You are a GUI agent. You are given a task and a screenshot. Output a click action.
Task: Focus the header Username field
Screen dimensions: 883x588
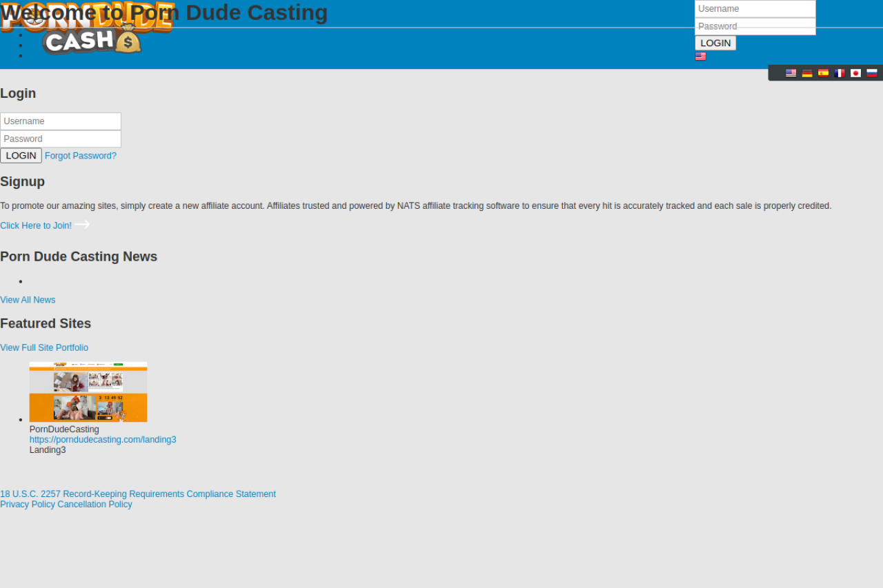tap(755, 9)
